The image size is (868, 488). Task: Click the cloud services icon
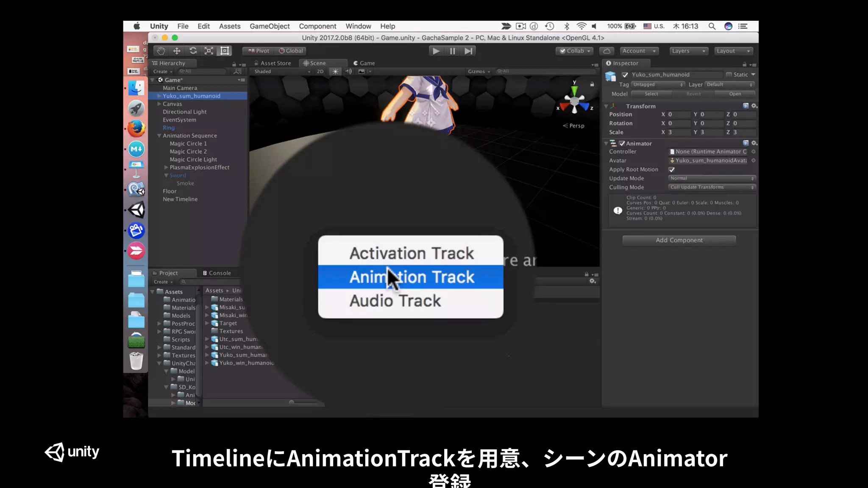tap(606, 51)
